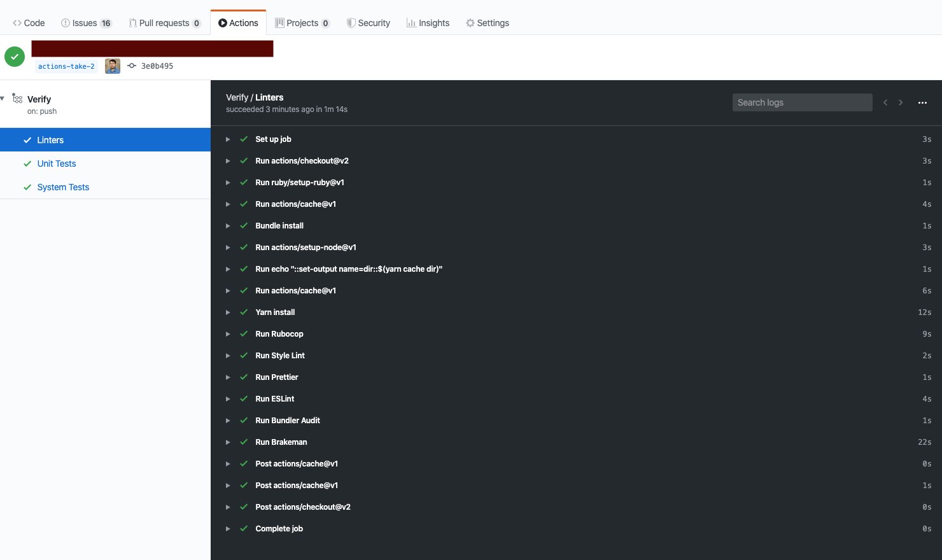Select the Linters job

coord(105,140)
